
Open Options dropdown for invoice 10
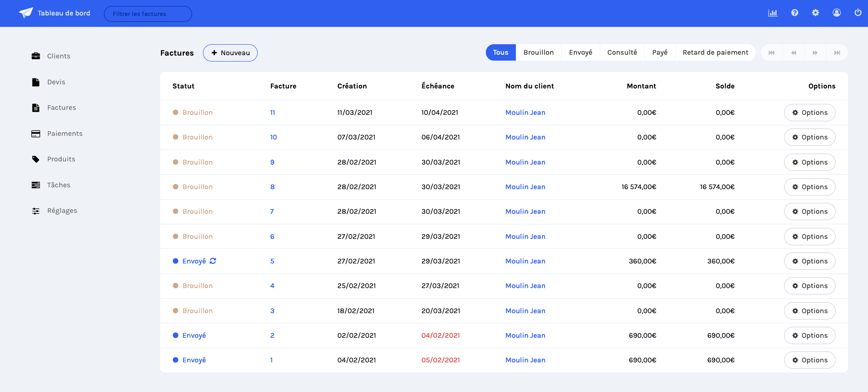coord(810,137)
